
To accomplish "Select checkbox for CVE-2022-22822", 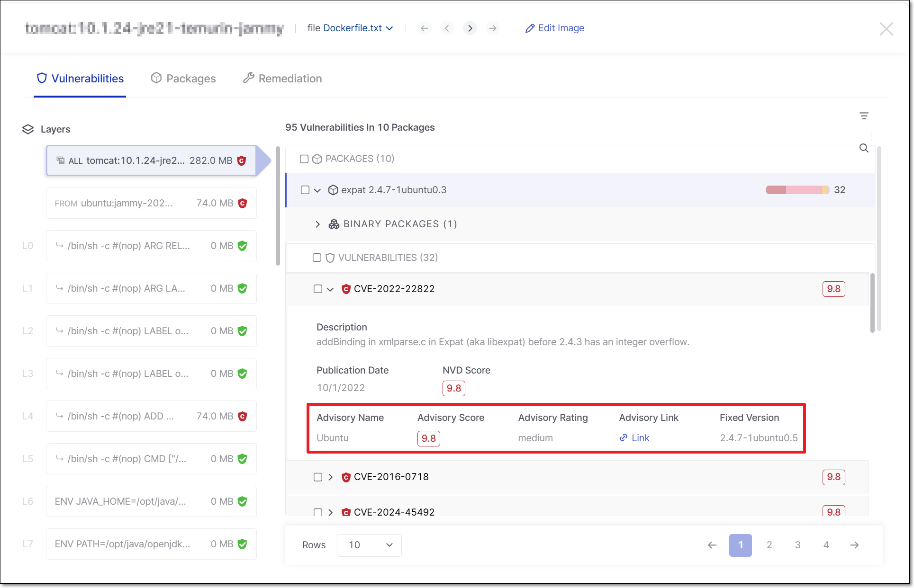I will 318,289.
